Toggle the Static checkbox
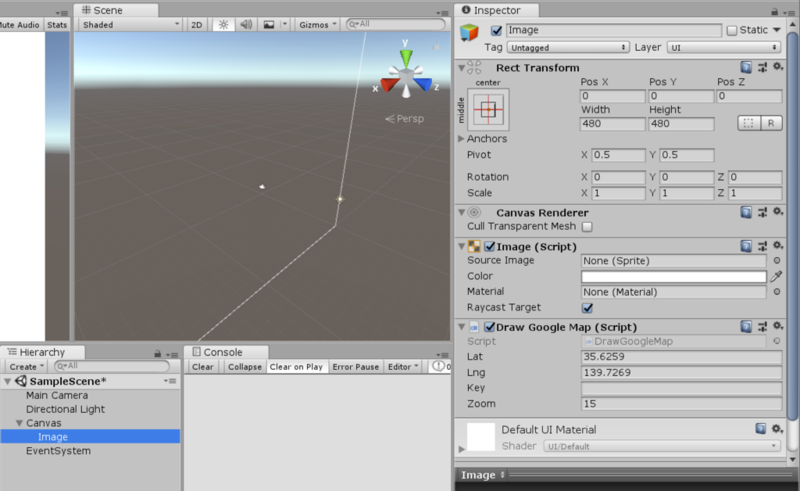 (x=732, y=31)
